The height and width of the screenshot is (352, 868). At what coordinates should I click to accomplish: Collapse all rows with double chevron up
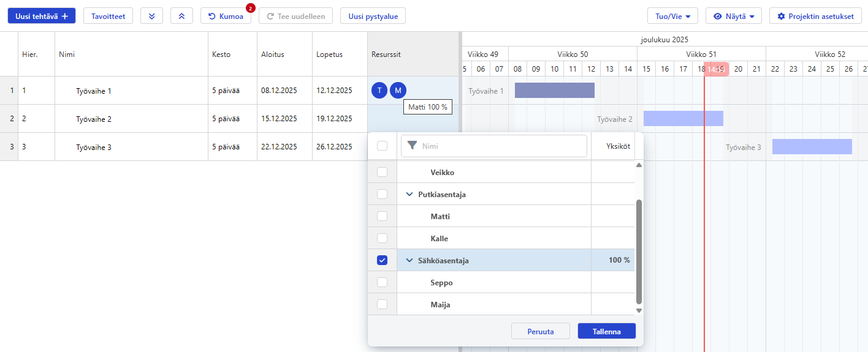[x=181, y=16]
